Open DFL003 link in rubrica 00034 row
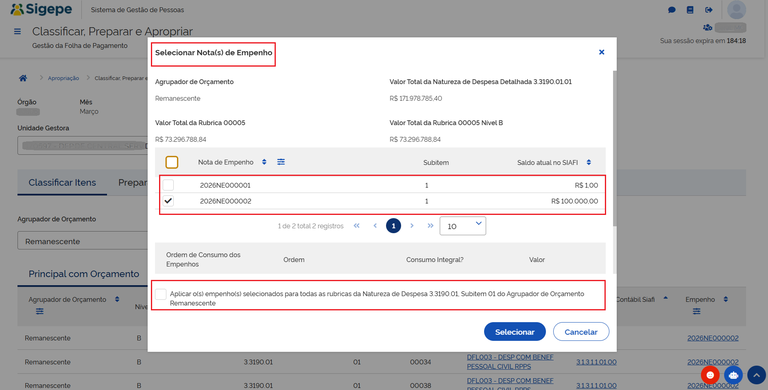Screen dimensions: 768x390 [510, 362]
